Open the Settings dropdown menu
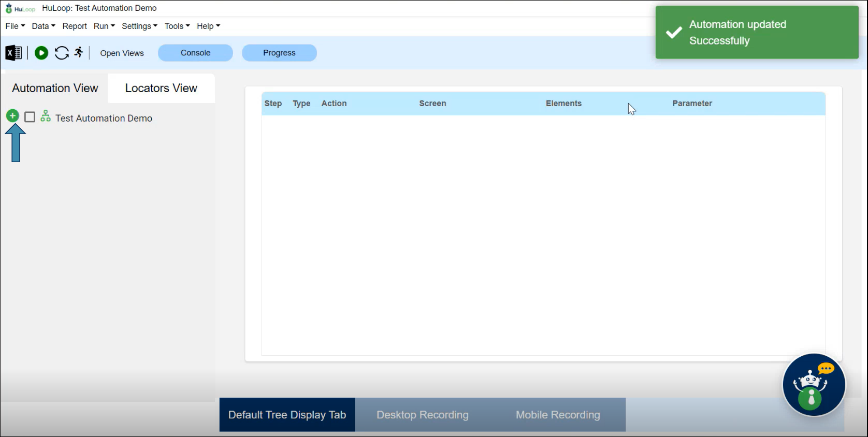 point(139,26)
